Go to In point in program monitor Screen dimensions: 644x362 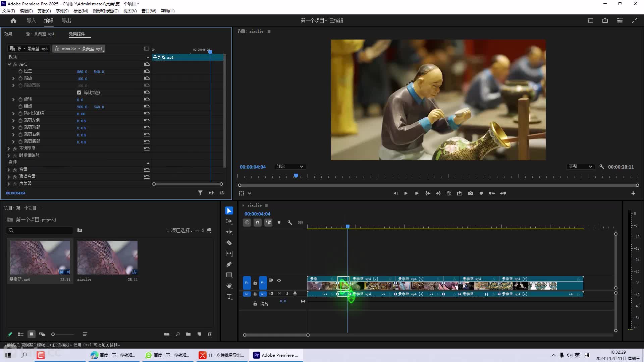428,193
